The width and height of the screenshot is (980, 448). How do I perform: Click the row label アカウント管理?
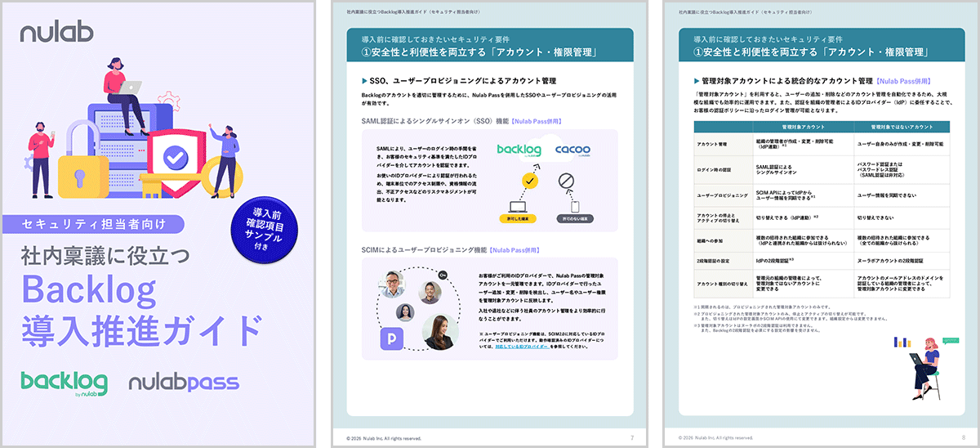(713, 144)
